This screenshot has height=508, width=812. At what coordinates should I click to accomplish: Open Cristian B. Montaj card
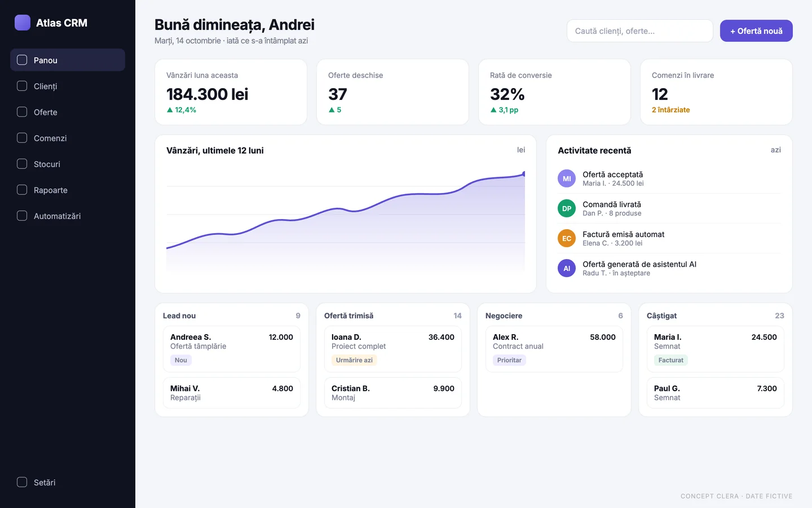[x=393, y=393]
